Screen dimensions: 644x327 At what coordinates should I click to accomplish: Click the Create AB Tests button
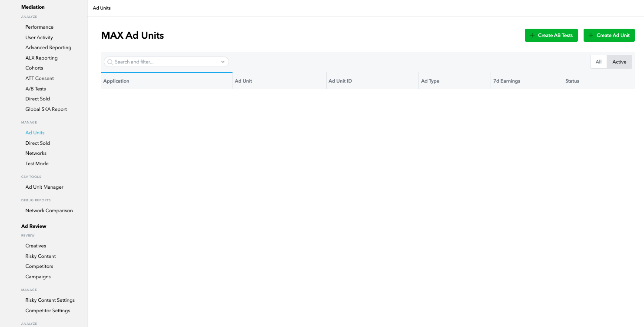pos(551,35)
